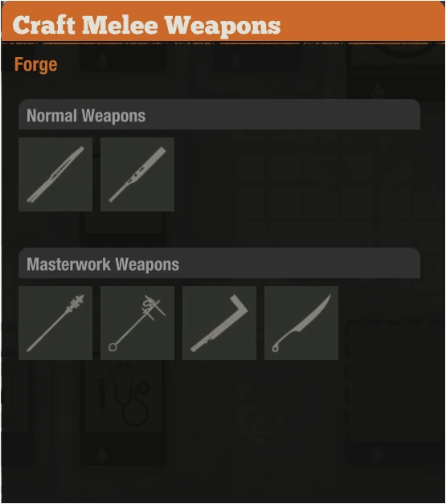Click the dark ring arc below the title bar
Screen dimensions: 446x504
tap(407, 51)
